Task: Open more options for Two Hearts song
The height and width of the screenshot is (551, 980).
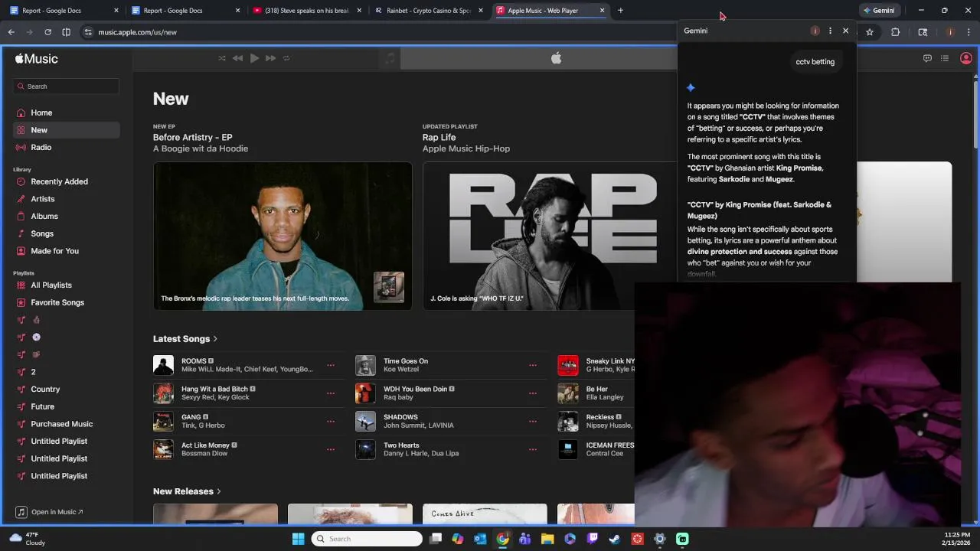Action: [x=533, y=449]
